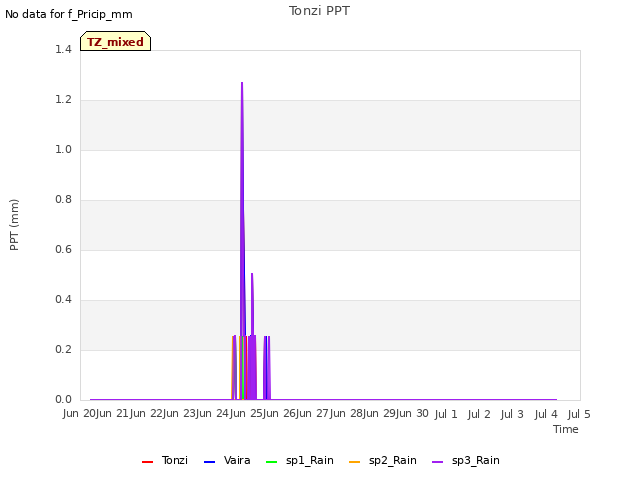Click the Jul 1 x-axis tick label

point(446,414)
